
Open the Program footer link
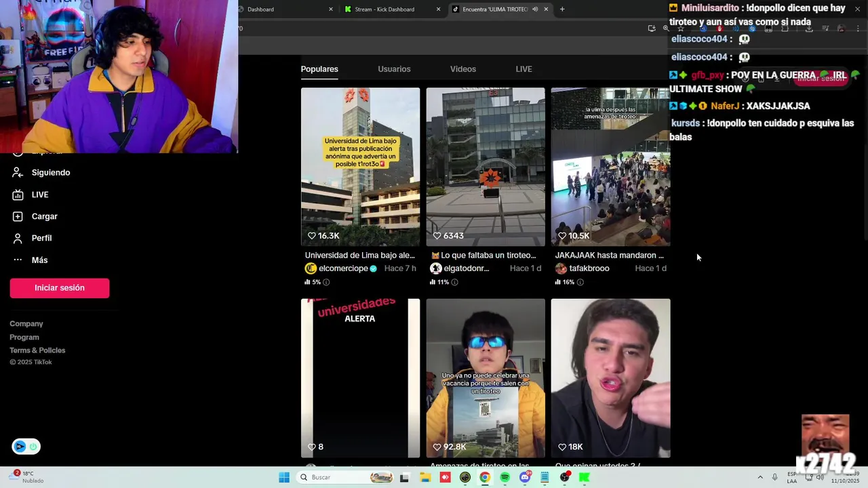point(24,338)
